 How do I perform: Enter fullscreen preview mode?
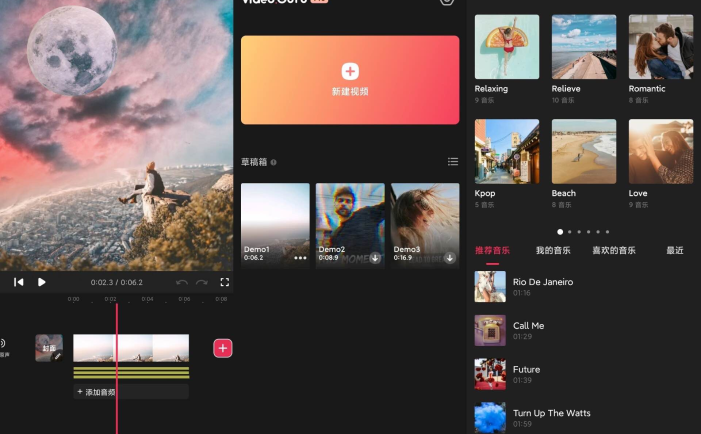point(225,282)
